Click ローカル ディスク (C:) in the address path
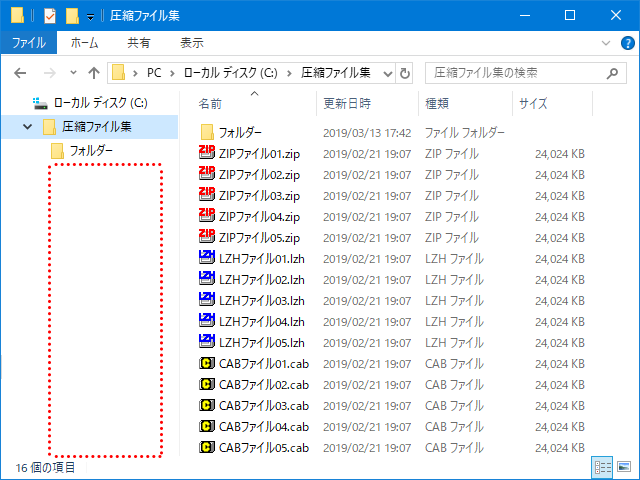The height and width of the screenshot is (480, 640). 229,73
